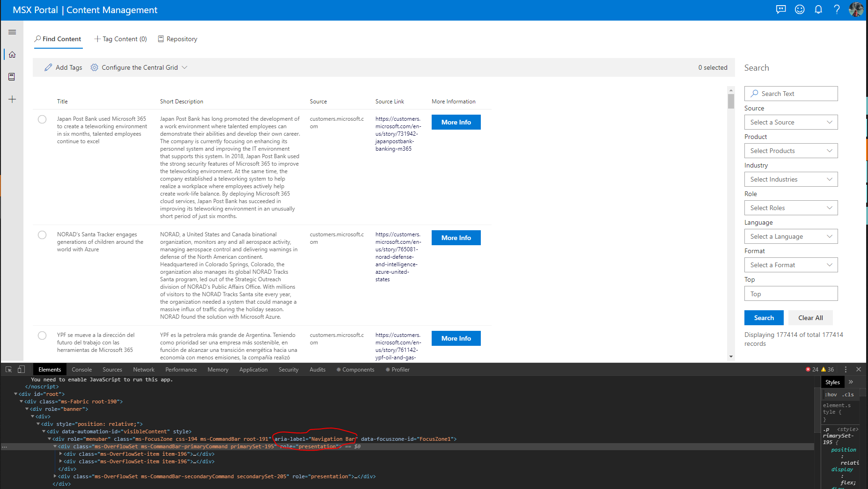Open the user profile avatar
This screenshot has width=868, height=489.
pyautogui.click(x=856, y=10)
